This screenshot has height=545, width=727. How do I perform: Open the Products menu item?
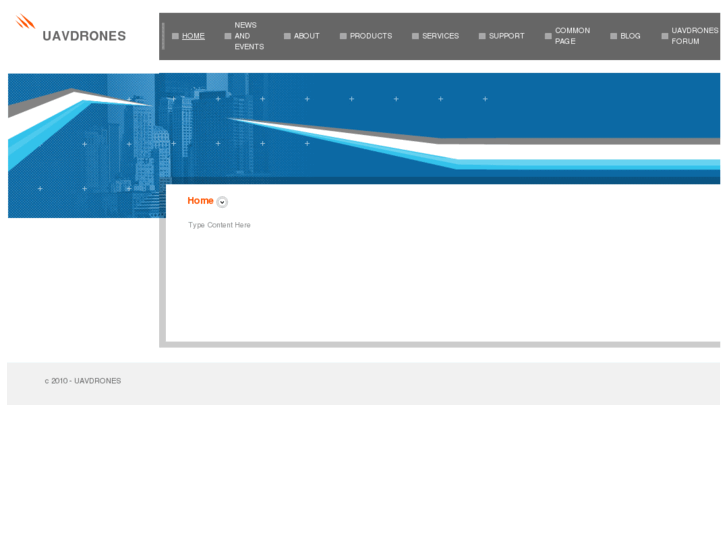(x=371, y=36)
